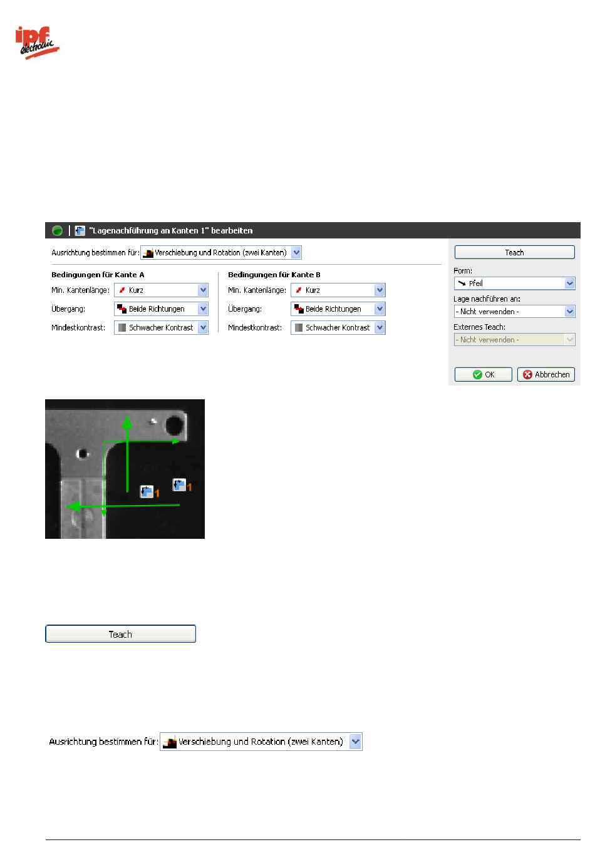This screenshot has height=868, width=595.
Task: Open Ausrichtung bestimmen für dropdown inside the dialog
Action: coord(296,252)
